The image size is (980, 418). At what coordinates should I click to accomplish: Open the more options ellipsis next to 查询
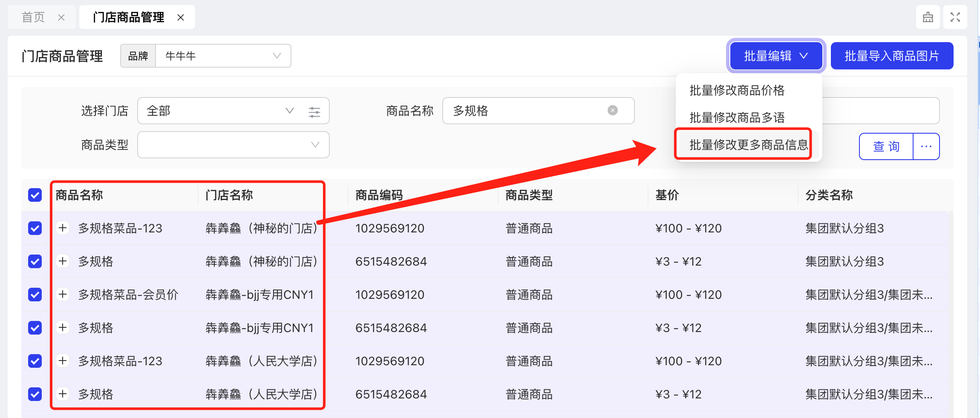(926, 146)
